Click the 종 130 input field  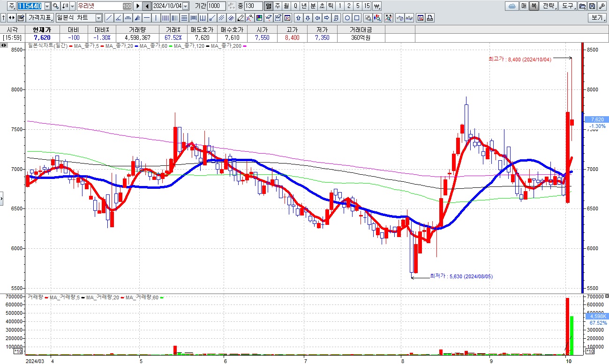[x=253, y=6]
